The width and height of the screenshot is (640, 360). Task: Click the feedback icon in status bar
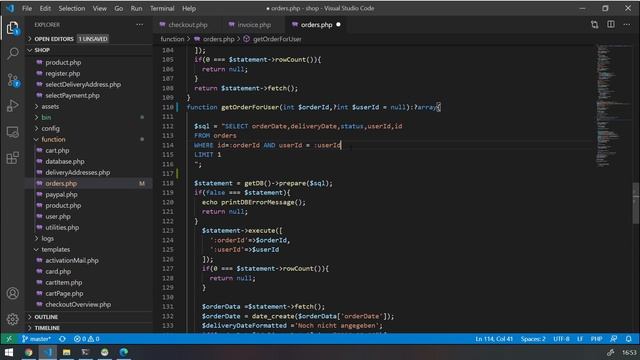coord(613,339)
